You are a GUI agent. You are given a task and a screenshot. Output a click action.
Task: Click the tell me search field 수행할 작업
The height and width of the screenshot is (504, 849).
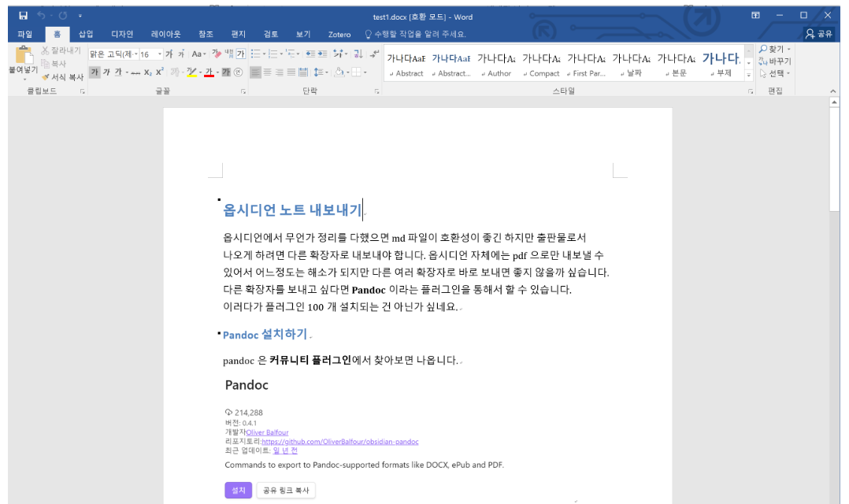point(415,34)
